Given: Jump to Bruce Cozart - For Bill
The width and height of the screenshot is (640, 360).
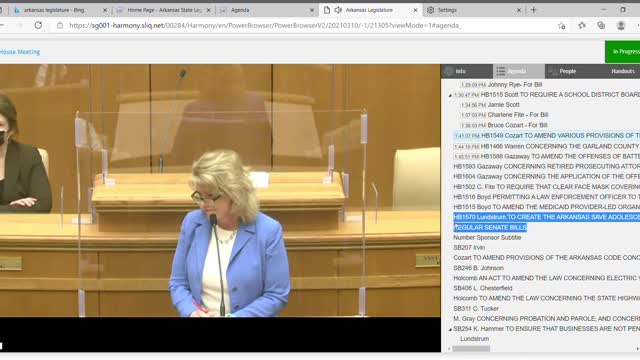Looking at the screenshot, I should point(517,125).
